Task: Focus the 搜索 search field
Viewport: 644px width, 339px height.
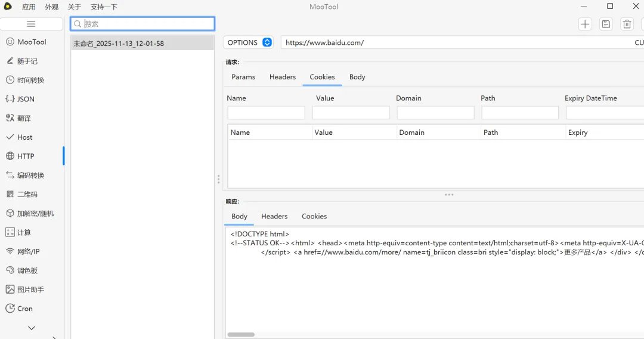Action: pyautogui.click(x=143, y=24)
